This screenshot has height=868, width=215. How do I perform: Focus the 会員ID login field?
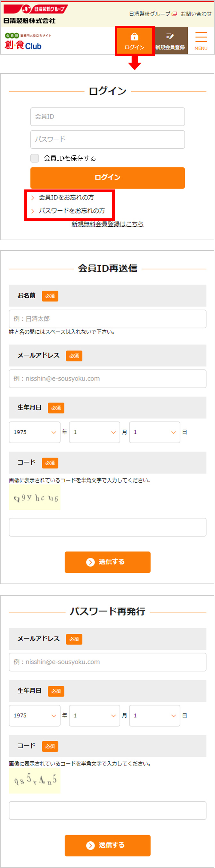(x=108, y=117)
